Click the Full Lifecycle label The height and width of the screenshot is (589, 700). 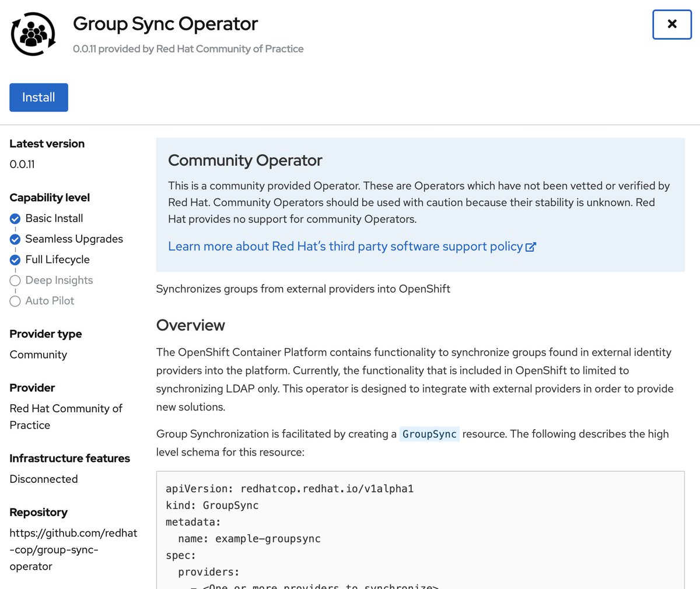click(x=57, y=260)
